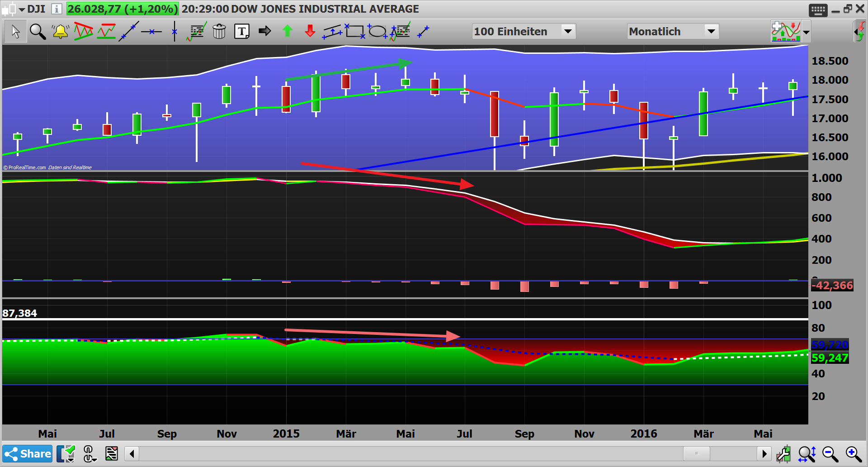Viewport: 868px width, 467px height.
Task: Choose the parallel channel drawing tool
Action: 332,32
